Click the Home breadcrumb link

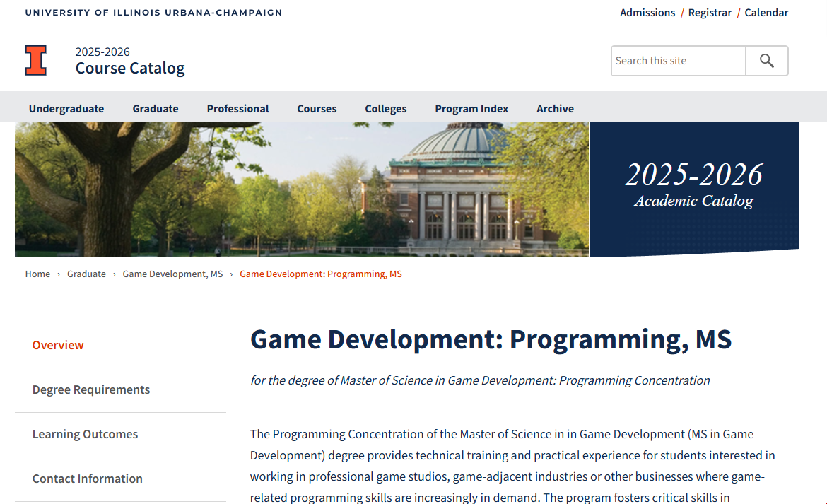tap(37, 274)
